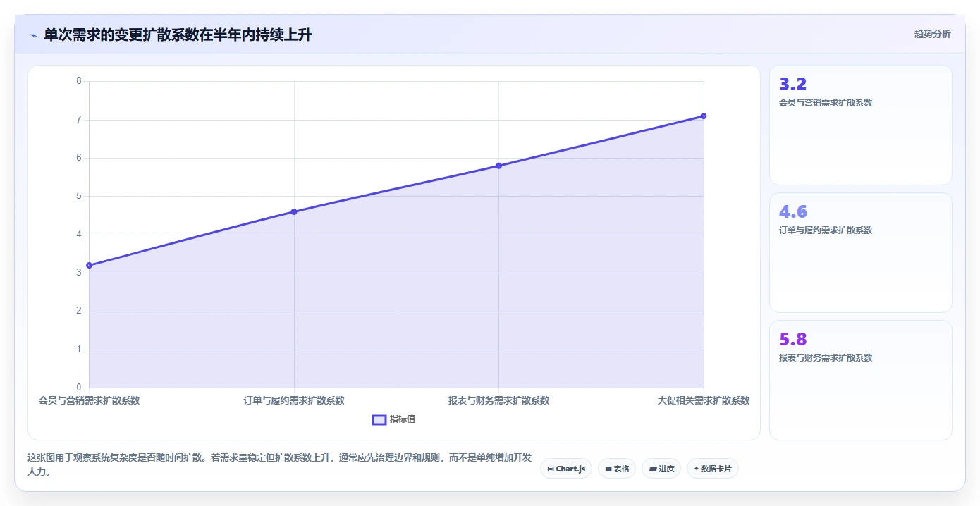This screenshot has width=980, height=506.
Task: Click the 4.6 value in the second card
Action: click(793, 212)
